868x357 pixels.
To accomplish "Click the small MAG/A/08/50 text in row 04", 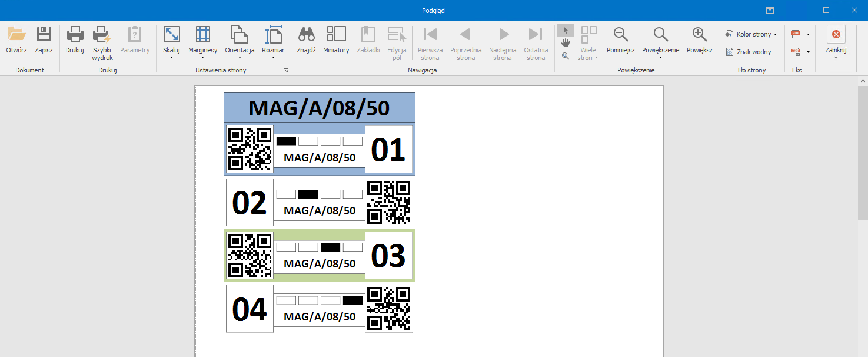I will click(320, 316).
